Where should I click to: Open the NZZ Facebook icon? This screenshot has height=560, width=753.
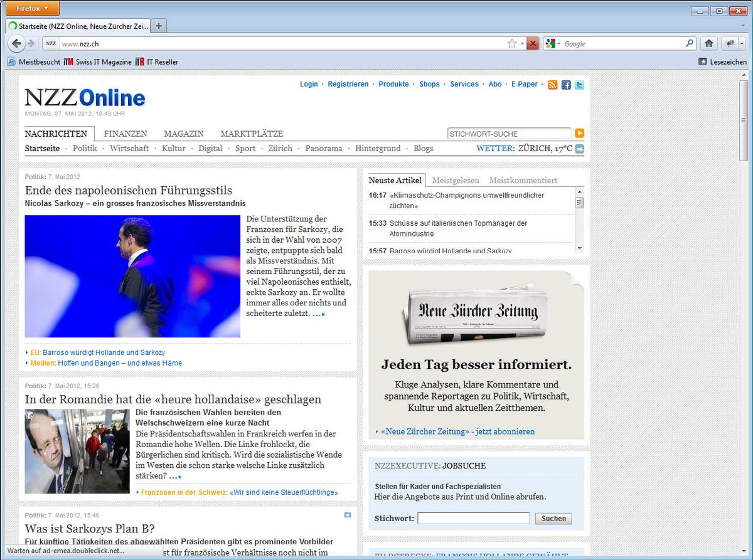[x=566, y=85]
